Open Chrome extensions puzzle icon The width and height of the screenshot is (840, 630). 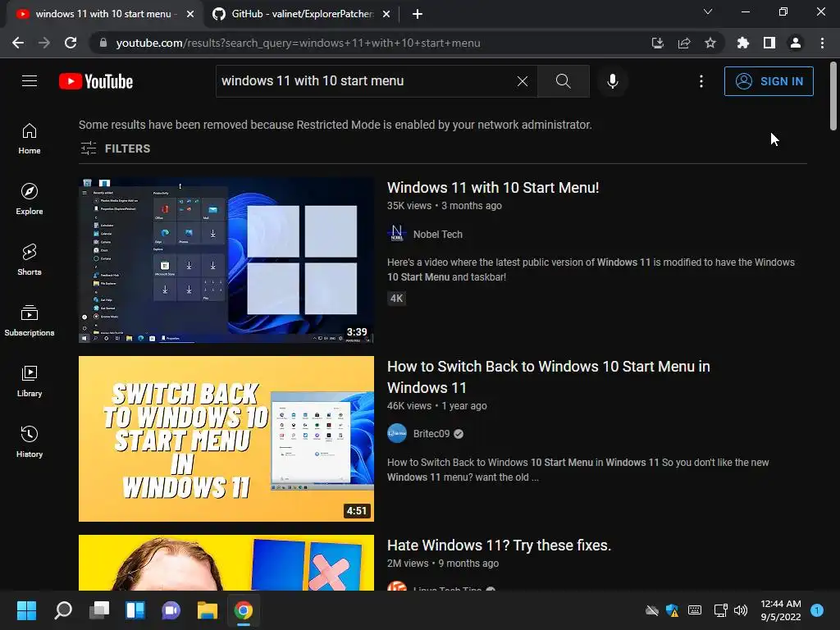(x=742, y=43)
